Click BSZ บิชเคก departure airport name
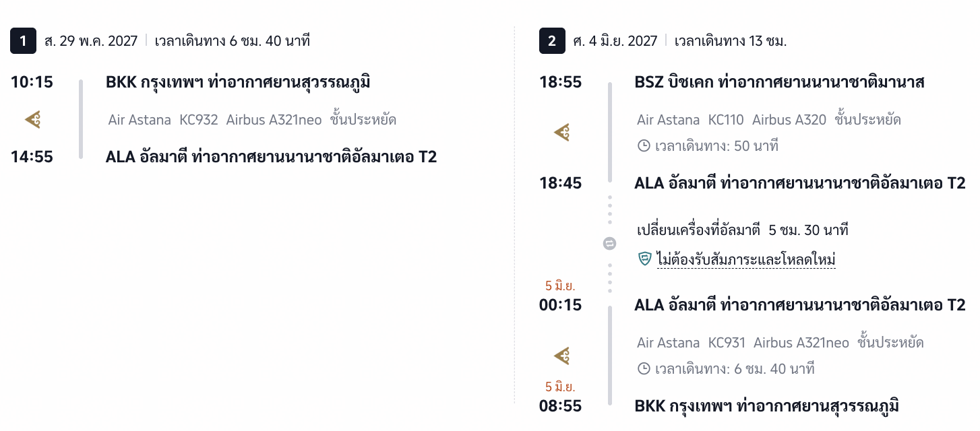Viewport: 980px width, 431px height. pyautogui.click(x=779, y=82)
